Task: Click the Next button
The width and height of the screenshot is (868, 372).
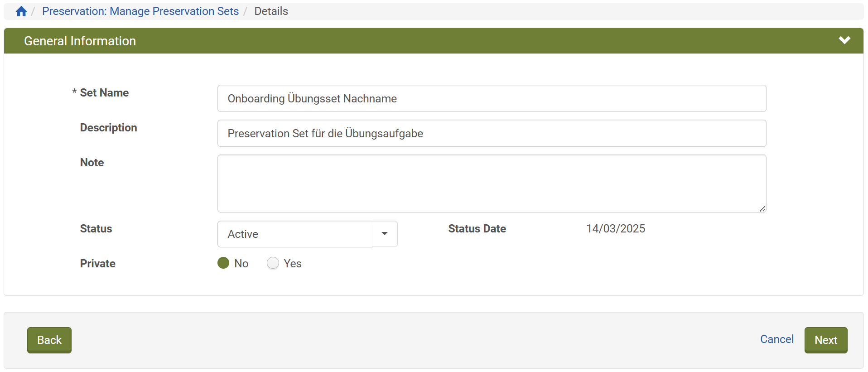Action: tap(825, 340)
